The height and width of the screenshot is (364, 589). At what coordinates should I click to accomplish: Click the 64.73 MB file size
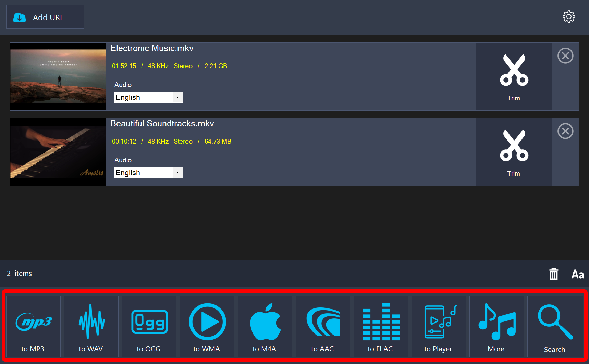coord(218,142)
